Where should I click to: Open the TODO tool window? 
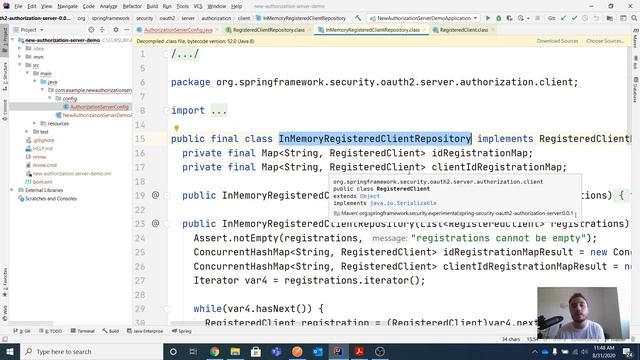[51, 331]
